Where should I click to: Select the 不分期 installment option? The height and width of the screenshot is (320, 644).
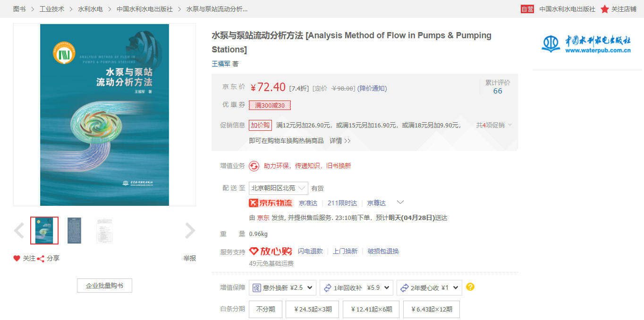(265, 309)
